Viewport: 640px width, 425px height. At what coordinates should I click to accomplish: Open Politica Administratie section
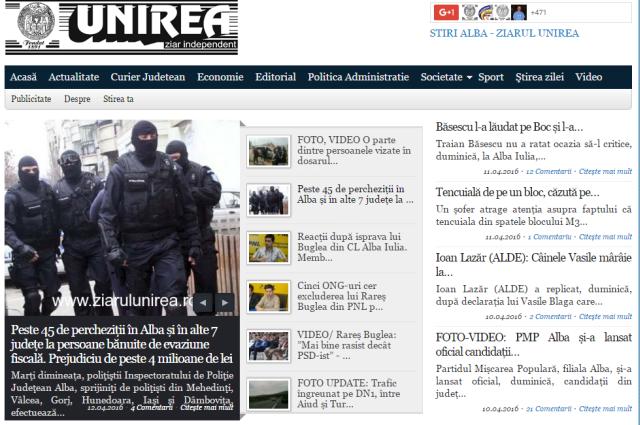358,77
